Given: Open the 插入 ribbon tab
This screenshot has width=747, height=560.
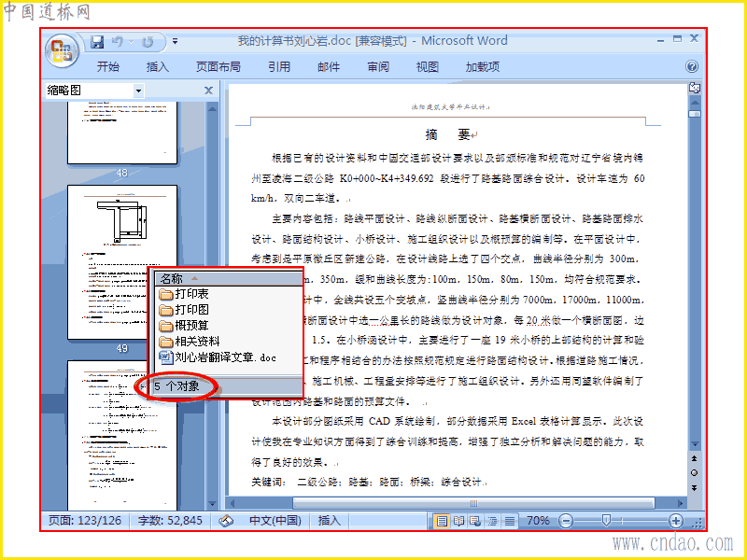Looking at the screenshot, I should 157,66.
